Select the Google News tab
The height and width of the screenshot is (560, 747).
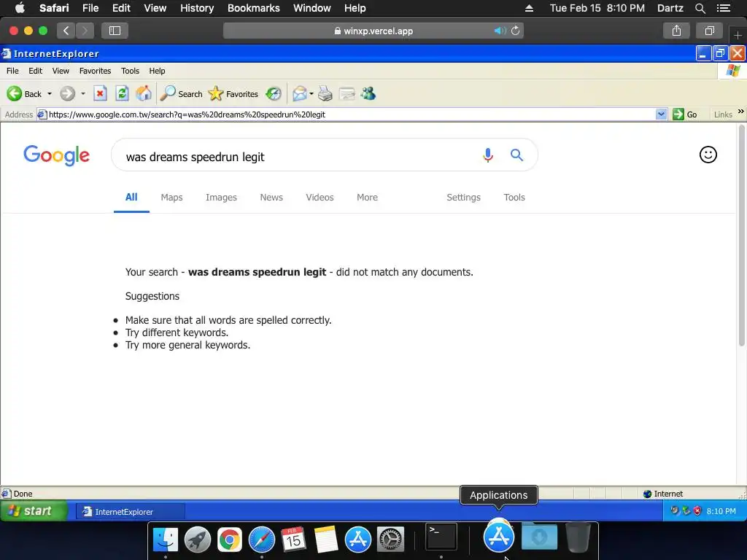(271, 197)
